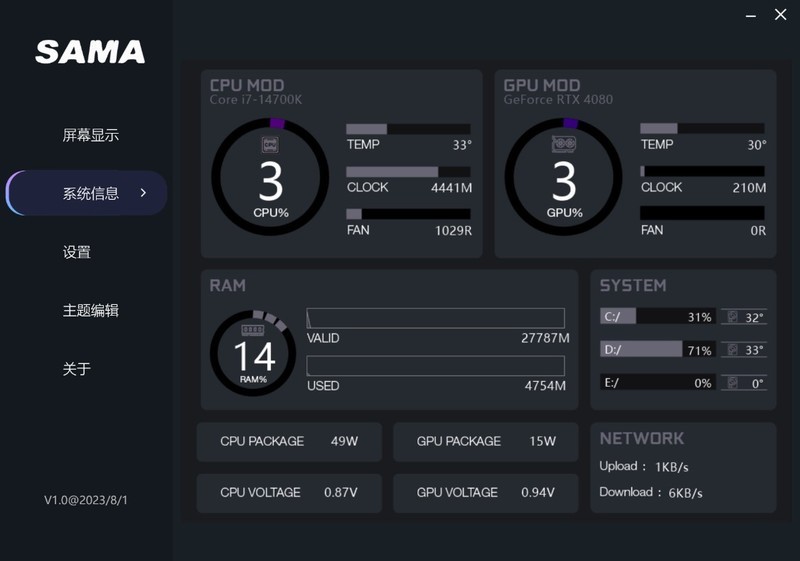
Task: Click the CPU MOD heading
Action: [x=247, y=85]
